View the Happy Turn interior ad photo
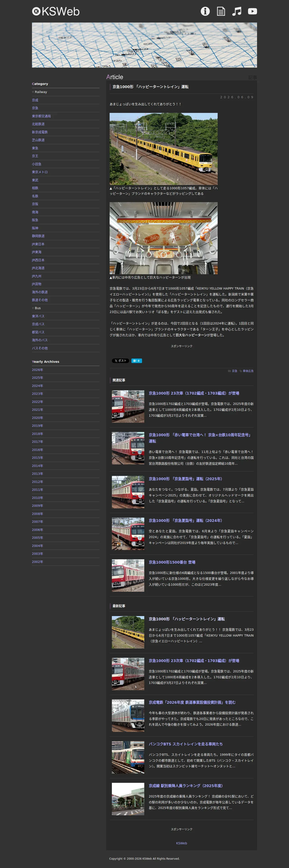This screenshot has width=289, height=868. [163, 238]
